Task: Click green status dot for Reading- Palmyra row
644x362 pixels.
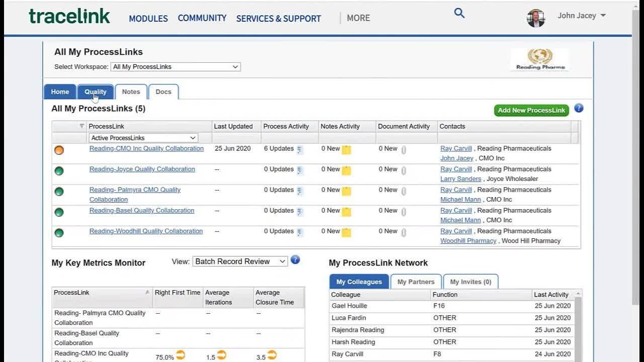Action: pyautogui.click(x=59, y=192)
